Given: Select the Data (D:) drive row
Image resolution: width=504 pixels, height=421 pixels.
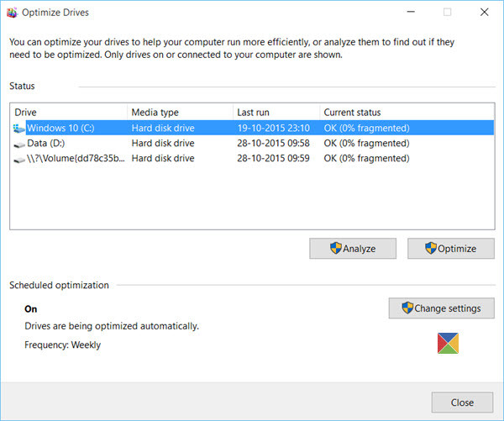Looking at the screenshot, I should tap(252, 143).
